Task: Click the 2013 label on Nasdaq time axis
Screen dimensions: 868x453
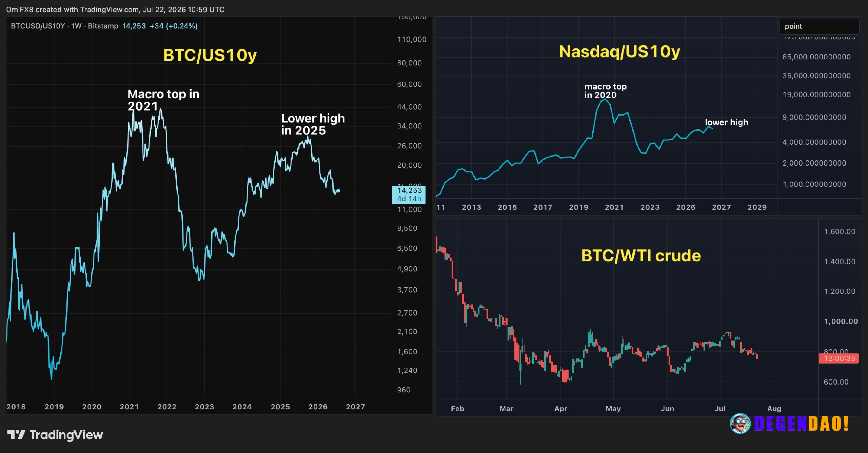Action: [471, 207]
